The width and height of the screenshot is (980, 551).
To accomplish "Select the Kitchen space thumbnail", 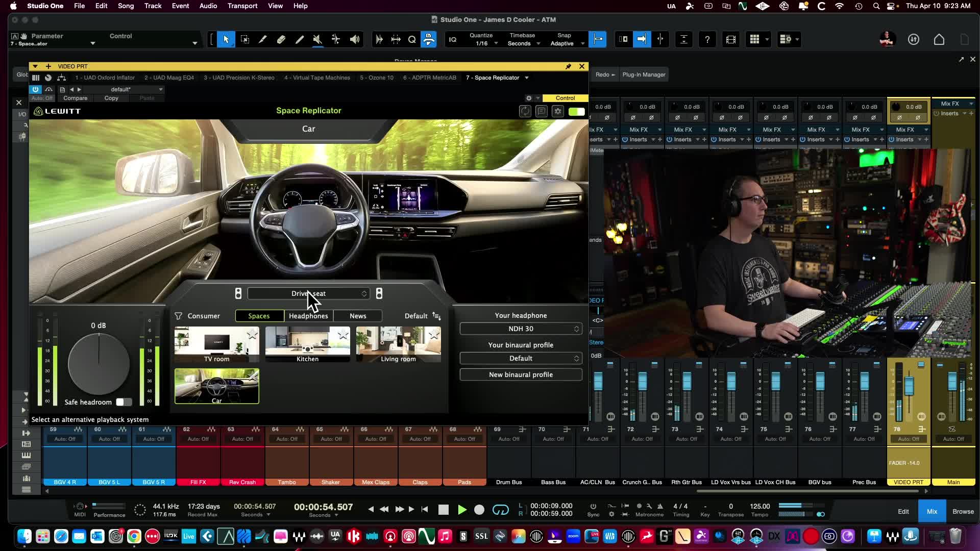I will pyautogui.click(x=308, y=344).
